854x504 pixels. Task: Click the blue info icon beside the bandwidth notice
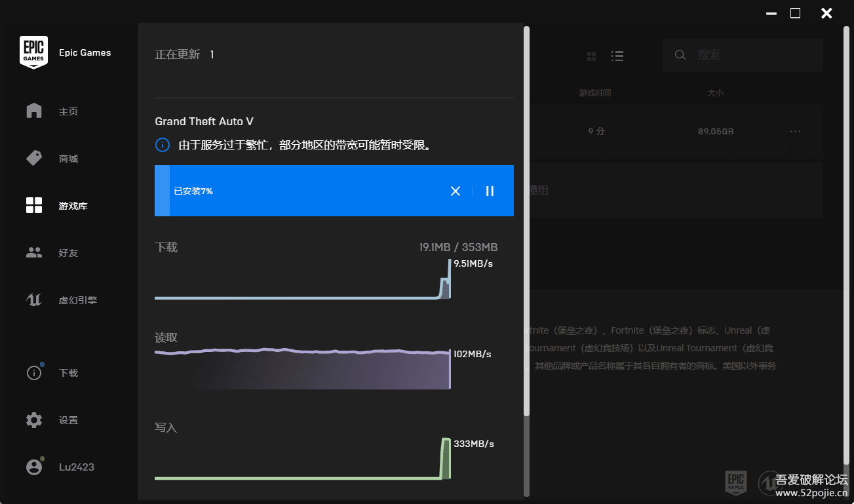click(162, 145)
